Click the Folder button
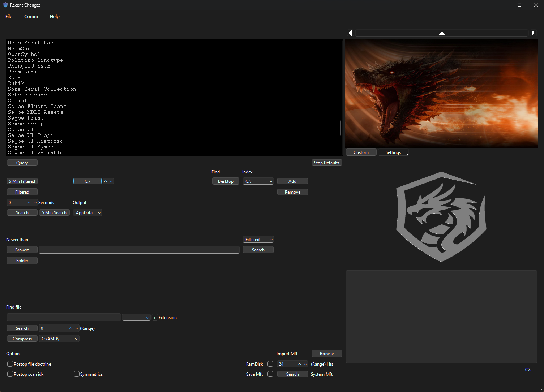The image size is (544, 392). coord(22,261)
